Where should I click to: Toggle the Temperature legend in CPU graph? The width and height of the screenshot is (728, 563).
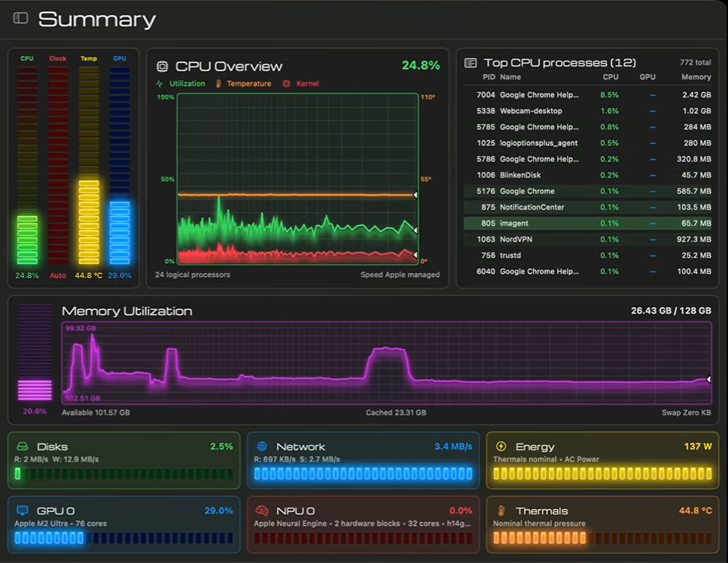tap(243, 84)
